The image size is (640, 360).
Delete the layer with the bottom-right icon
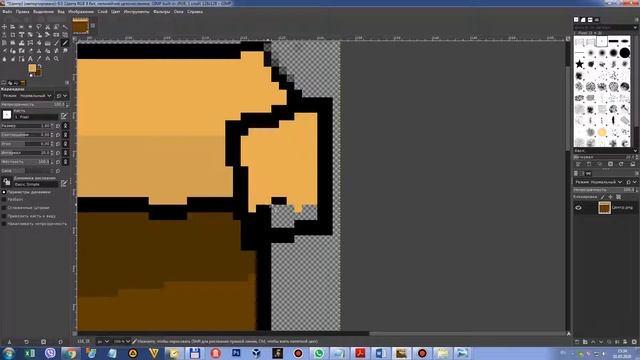tap(634, 342)
